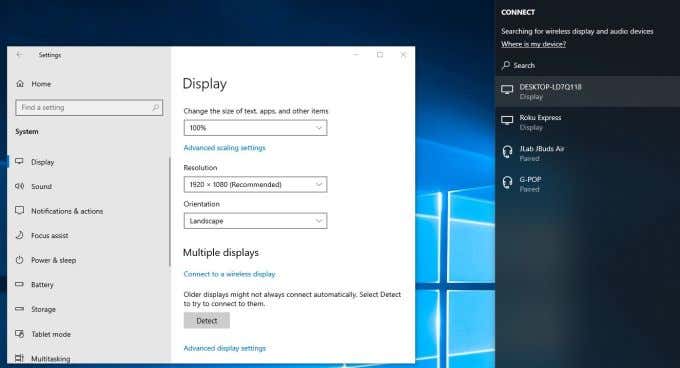680x368 pixels.
Task: Open Advanced display settings link
Action: coord(225,348)
